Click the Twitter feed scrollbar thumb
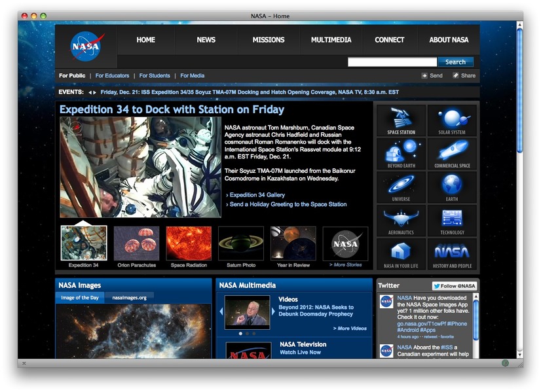The width and height of the screenshot is (541, 392). [476, 319]
